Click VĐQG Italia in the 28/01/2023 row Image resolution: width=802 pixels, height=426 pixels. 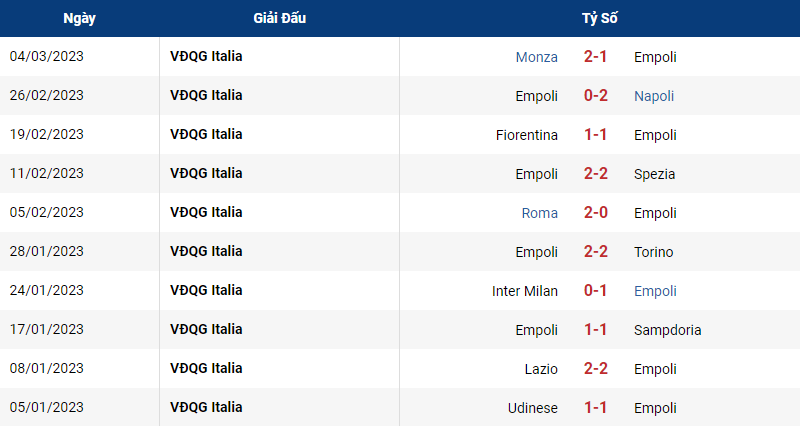pos(206,251)
